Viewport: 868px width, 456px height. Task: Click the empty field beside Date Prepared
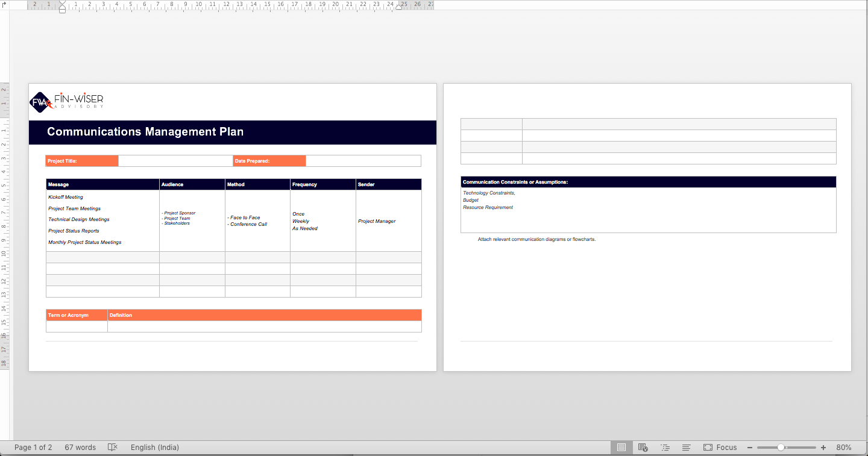[363, 161]
